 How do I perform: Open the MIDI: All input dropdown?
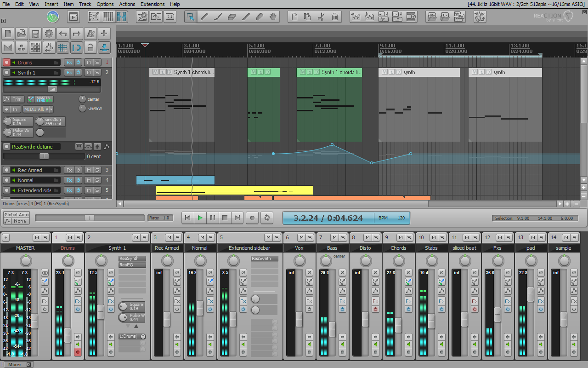(x=38, y=109)
